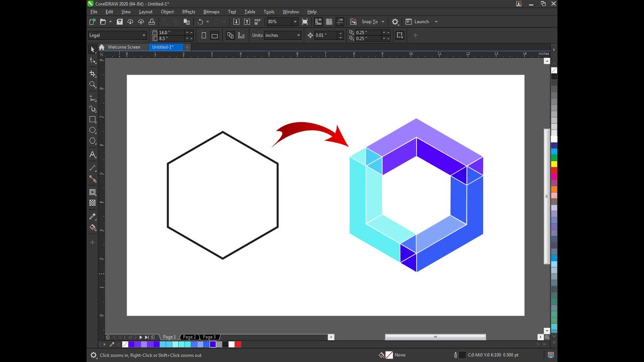This screenshot has height=362, width=644.
Task: Click the nudge distance 0.01 field
Action: coord(326,35)
